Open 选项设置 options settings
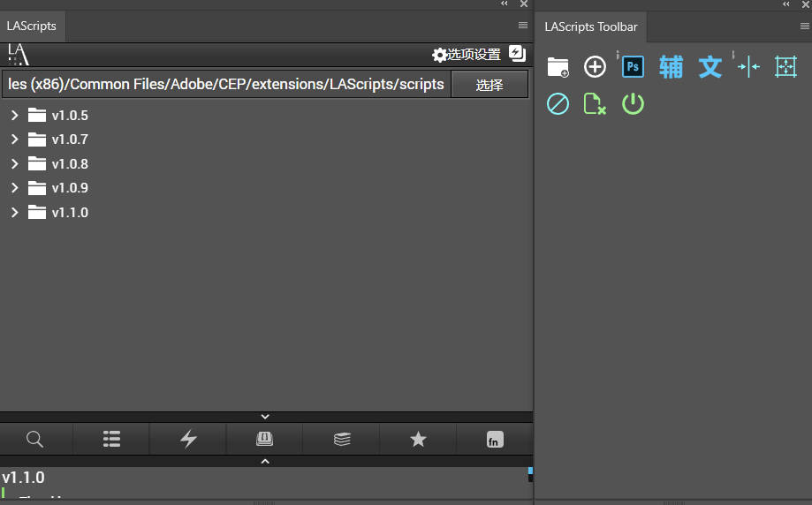The height and width of the screenshot is (505, 812). [x=466, y=55]
